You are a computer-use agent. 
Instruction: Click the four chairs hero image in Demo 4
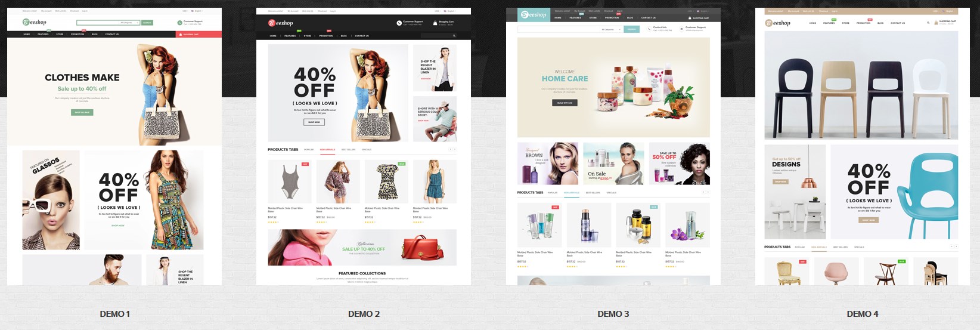coord(861,85)
